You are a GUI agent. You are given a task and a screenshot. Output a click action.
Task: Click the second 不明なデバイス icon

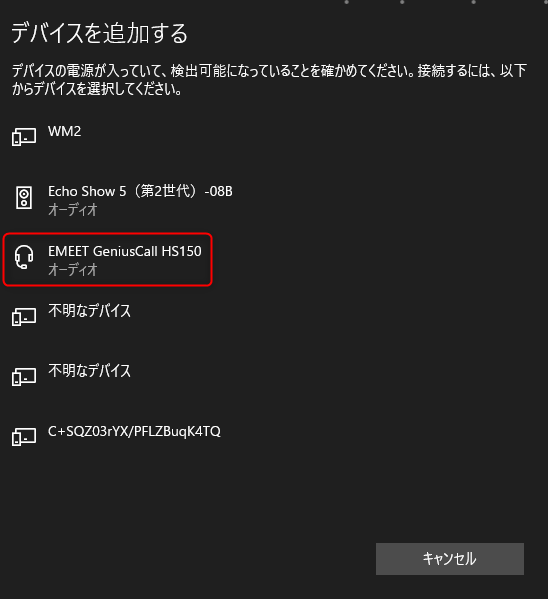click(24, 377)
